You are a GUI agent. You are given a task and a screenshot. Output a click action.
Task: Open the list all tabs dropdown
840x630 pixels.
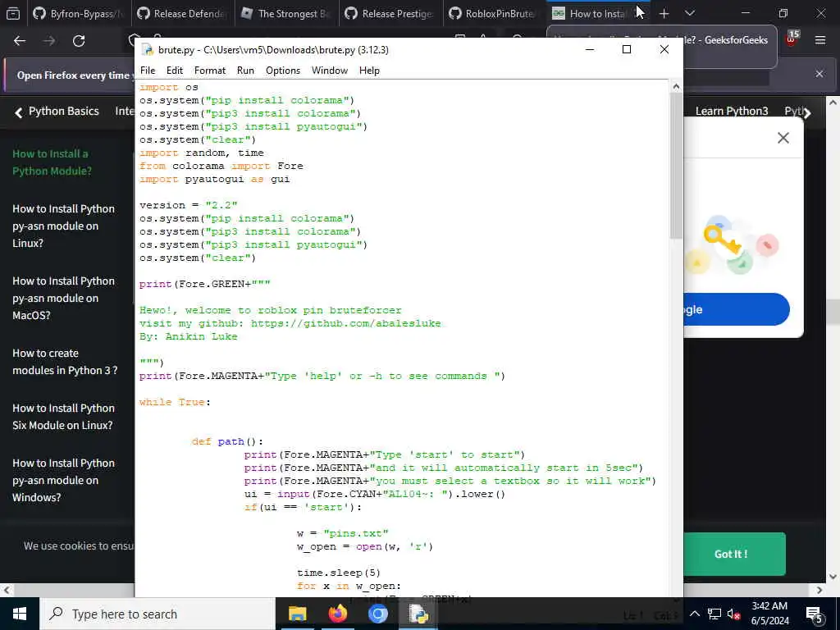click(689, 13)
